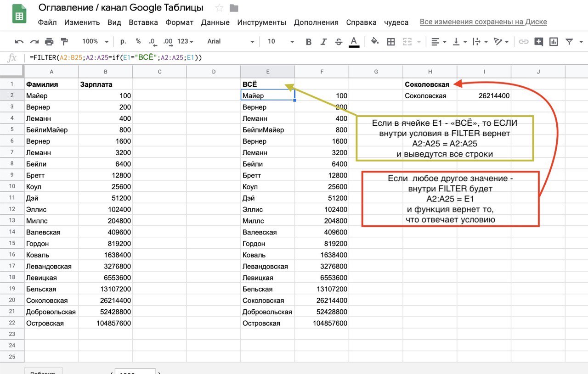
Task: Select row 1 header
Action: (12, 84)
